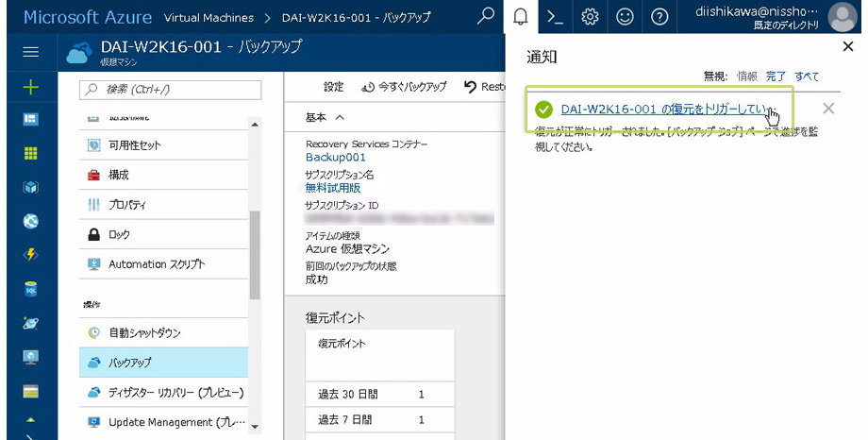Viewport: 868px width, 440px height.
Task: Open the search magnifier in top bar
Action: [x=486, y=17]
